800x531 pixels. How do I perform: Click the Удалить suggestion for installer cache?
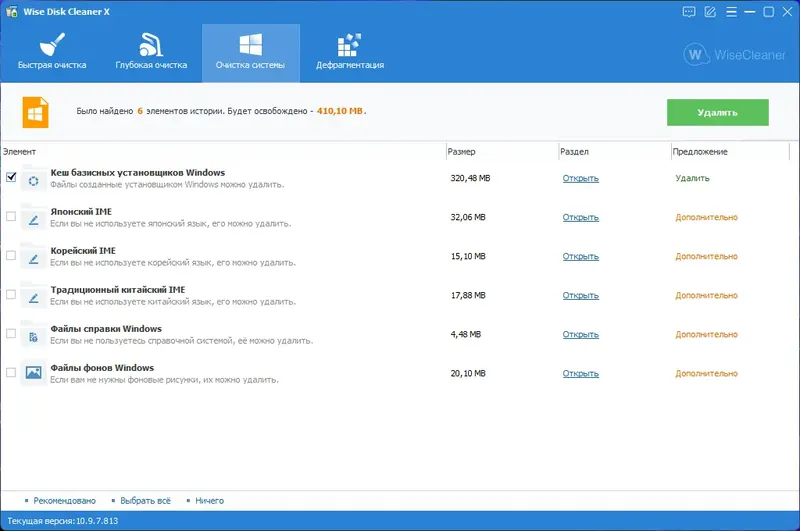692,178
